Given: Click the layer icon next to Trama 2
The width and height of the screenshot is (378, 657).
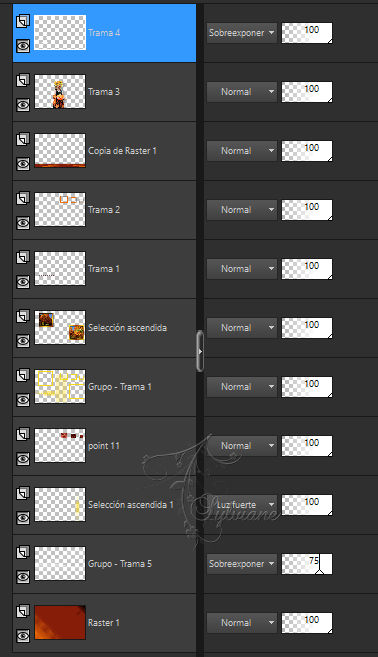Looking at the screenshot, I should coord(23,198).
